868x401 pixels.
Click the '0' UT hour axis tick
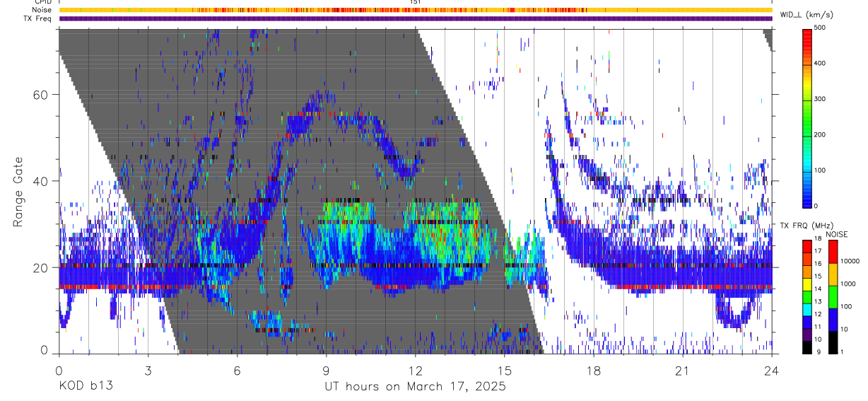pyautogui.click(x=59, y=369)
